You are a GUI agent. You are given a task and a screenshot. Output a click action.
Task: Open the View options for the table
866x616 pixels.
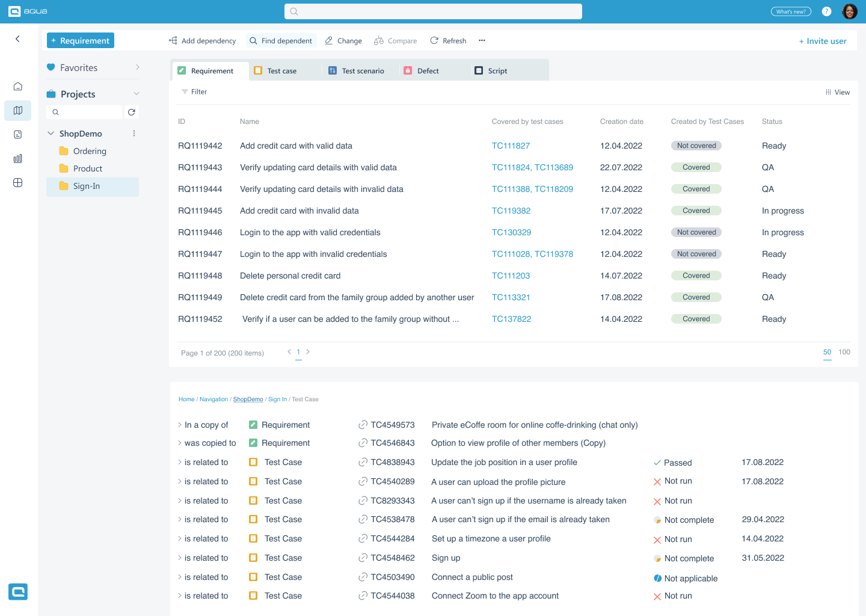pyautogui.click(x=837, y=92)
